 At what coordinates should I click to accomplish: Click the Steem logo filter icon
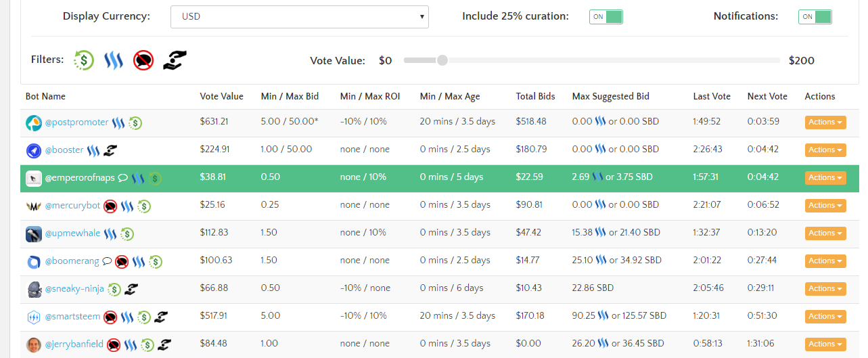click(113, 60)
